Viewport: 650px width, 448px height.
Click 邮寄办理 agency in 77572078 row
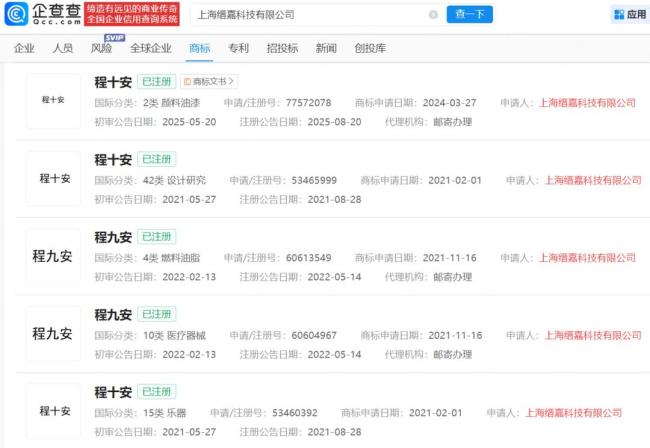click(x=452, y=122)
